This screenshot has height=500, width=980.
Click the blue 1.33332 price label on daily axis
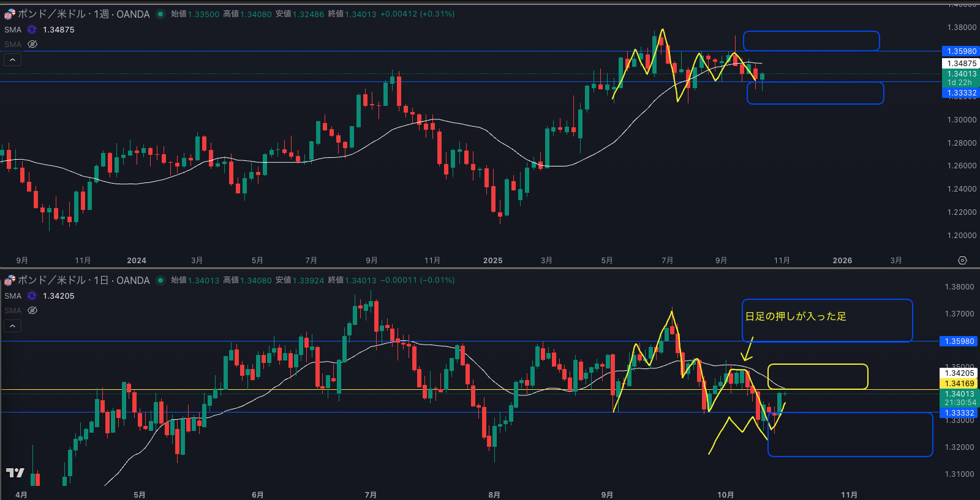pos(959,413)
